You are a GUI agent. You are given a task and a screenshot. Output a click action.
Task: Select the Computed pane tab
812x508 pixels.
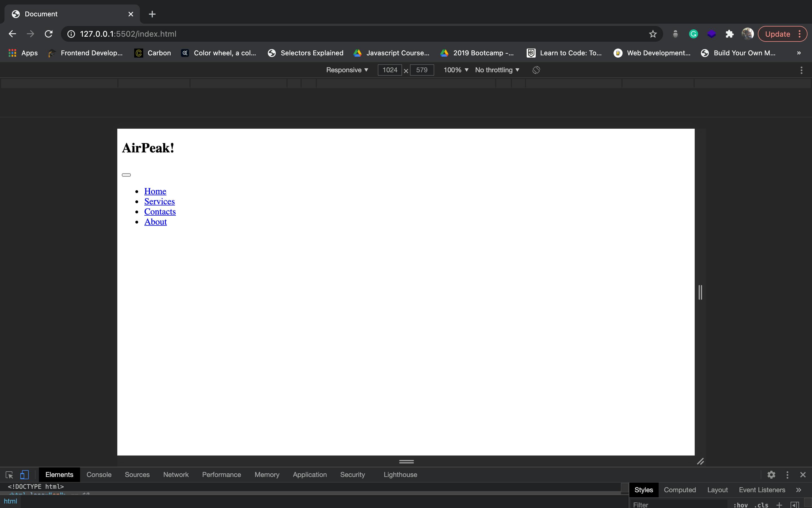[680, 490]
